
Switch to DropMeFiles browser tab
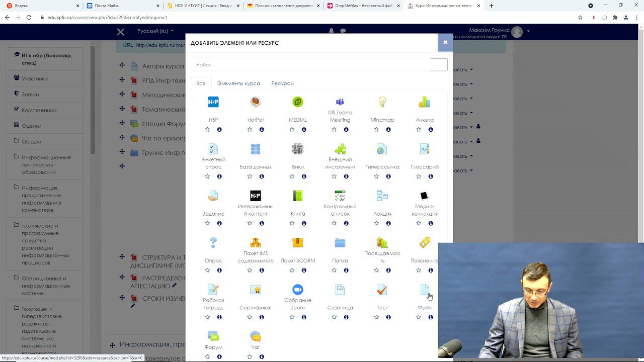pos(363,6)
